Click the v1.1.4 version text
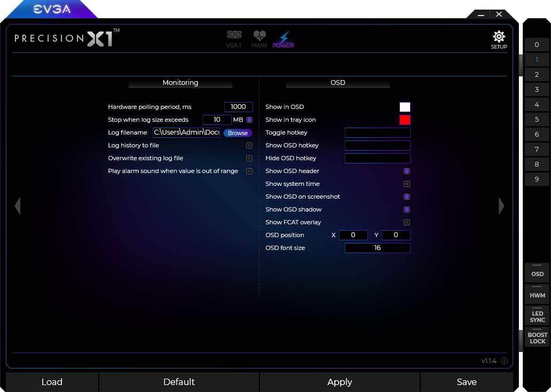 click(x=489, y=360)
